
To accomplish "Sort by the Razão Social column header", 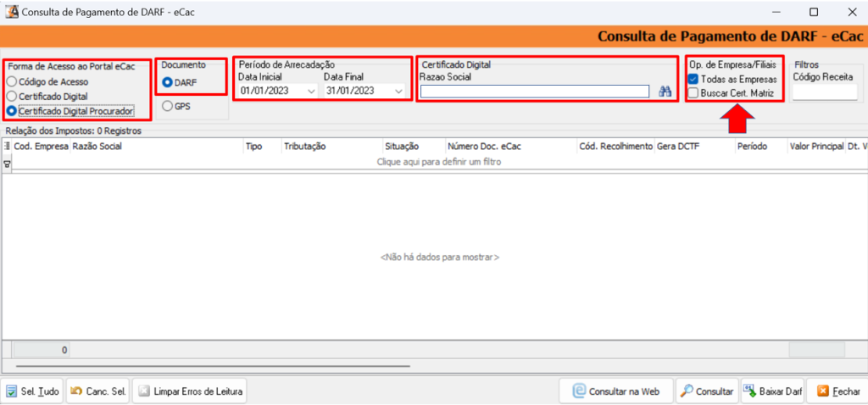I will click(157, 147).
